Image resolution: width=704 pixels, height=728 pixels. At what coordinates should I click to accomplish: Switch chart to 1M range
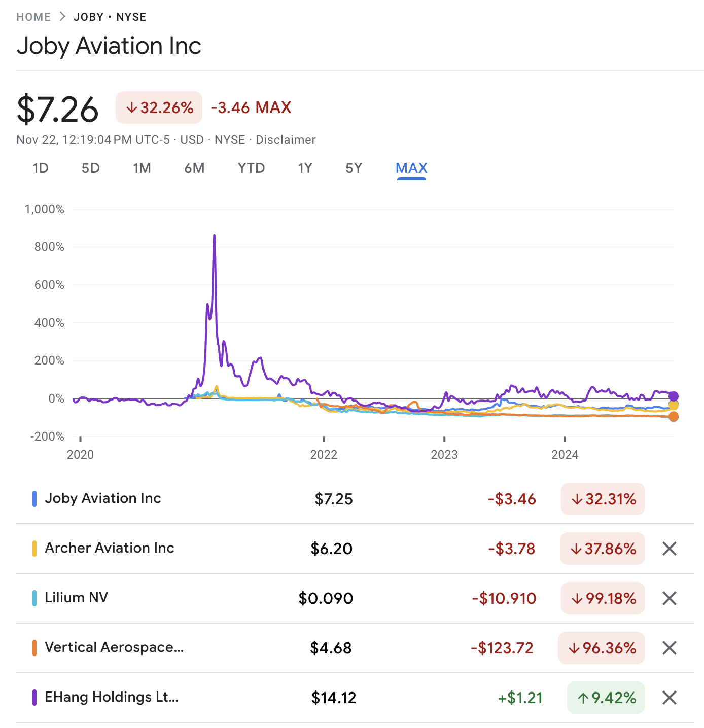(x=142, y=168)
